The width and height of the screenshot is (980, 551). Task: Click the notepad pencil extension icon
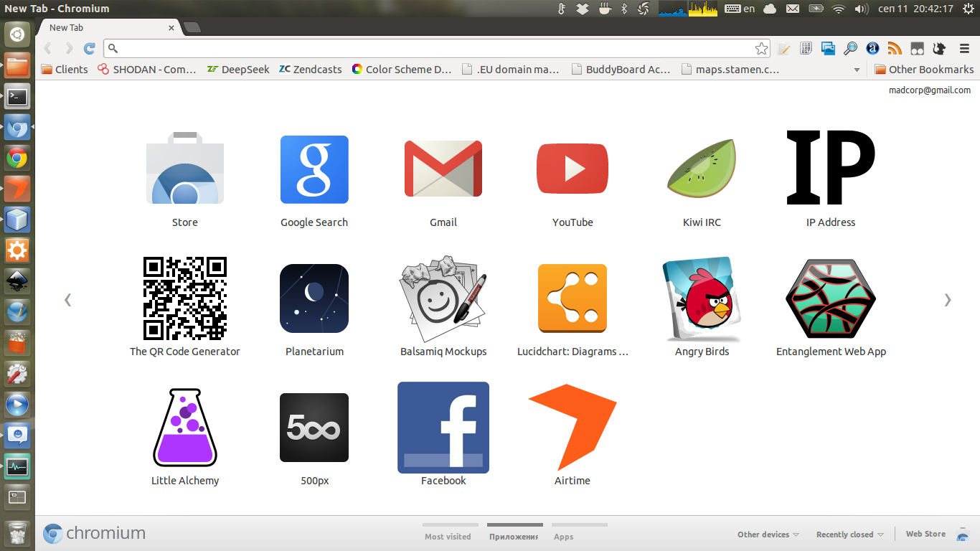(x=784, y=49)
